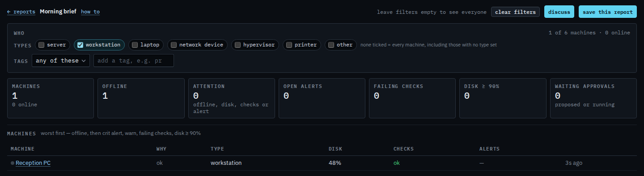Click the dash in the ALERTS column
Screen dimensions: 644x176
click(482, 163)
